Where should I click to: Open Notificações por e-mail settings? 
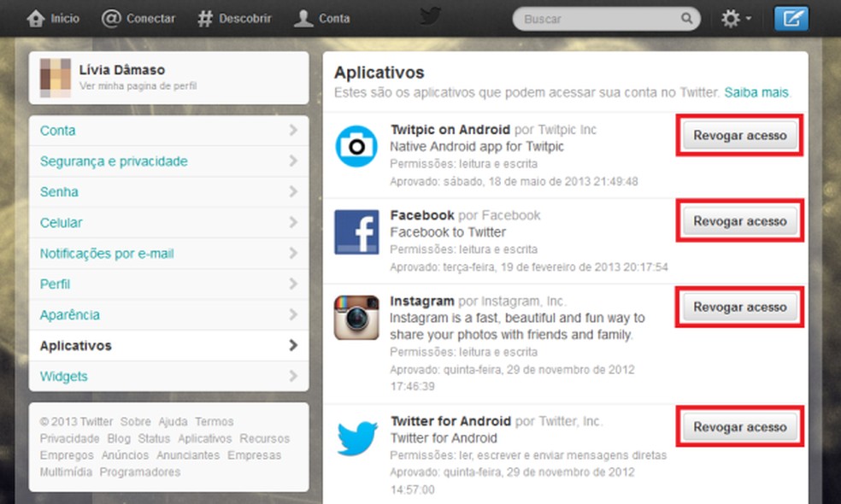[x=169, y=253]
